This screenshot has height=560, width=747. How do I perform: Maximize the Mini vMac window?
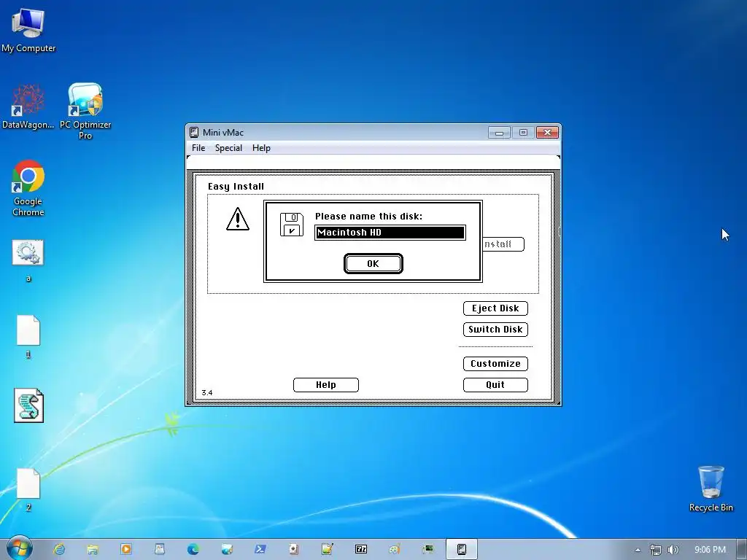coord(523,133)
